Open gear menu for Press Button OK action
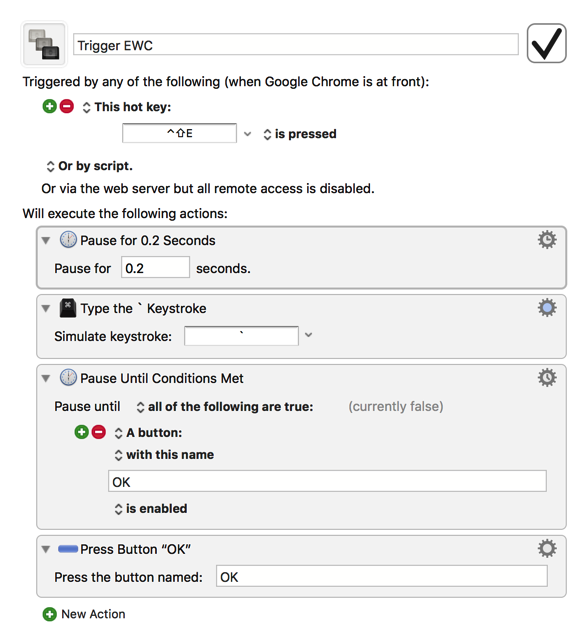Image resolution: width=588 pixels, height=642 pixels. [547, 549]
